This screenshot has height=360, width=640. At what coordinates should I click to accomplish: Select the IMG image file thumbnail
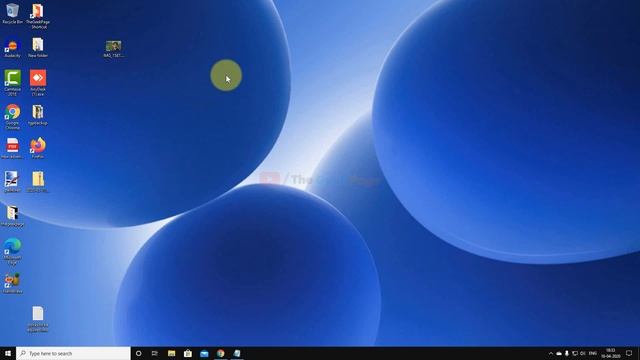click(x=113, y=49)
